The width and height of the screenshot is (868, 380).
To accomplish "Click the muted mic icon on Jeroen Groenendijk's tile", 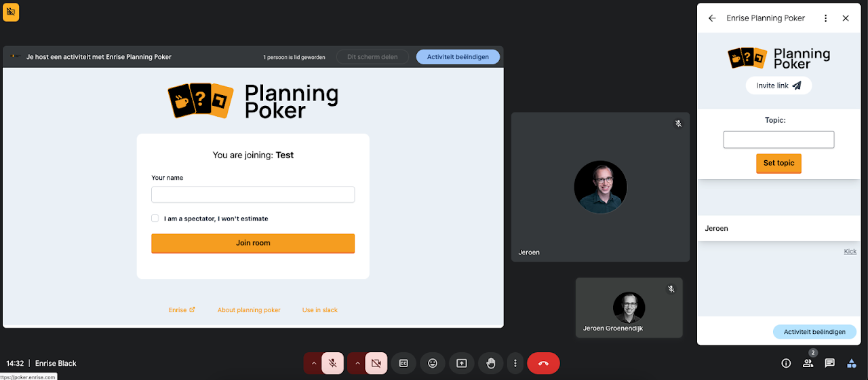I will (x=671, y=289).
